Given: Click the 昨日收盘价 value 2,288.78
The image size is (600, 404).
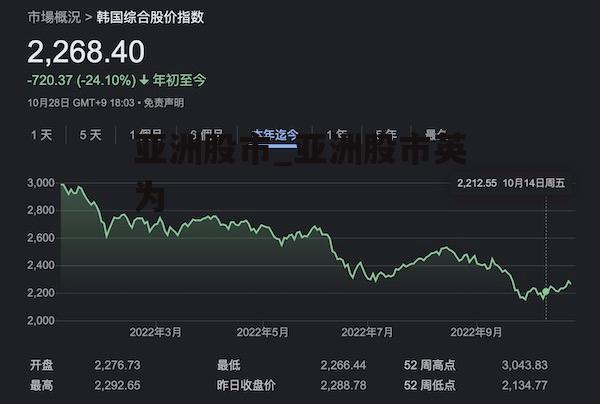Looking at the screenshot, I should point(343,385).
